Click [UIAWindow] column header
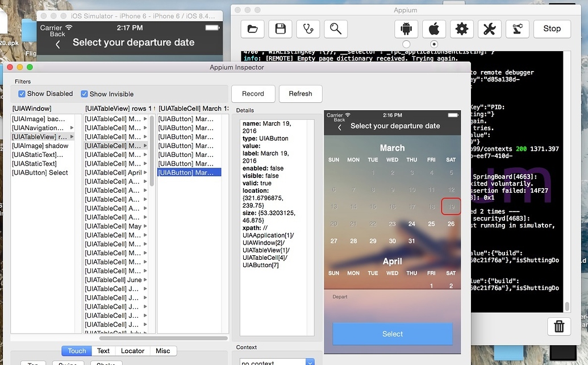This screenshot has height=365, width=588. [x=32, y=109]
